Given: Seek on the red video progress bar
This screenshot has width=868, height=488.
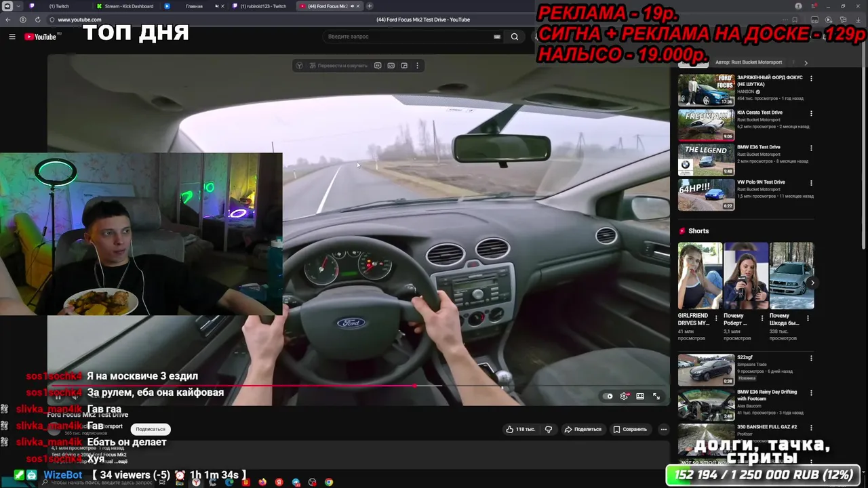Looking at the screenshot, I should 357,386.
